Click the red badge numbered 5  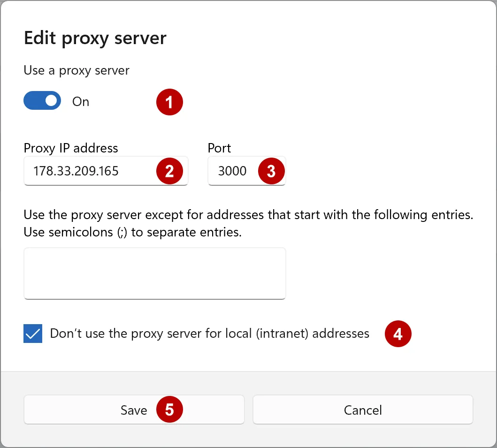tap(170, 410)
